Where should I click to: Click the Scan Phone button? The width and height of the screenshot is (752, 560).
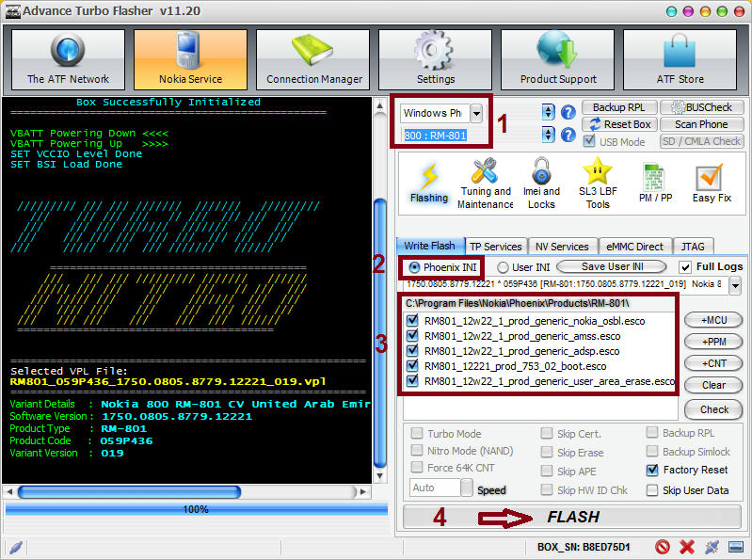(x=701, y=124)
